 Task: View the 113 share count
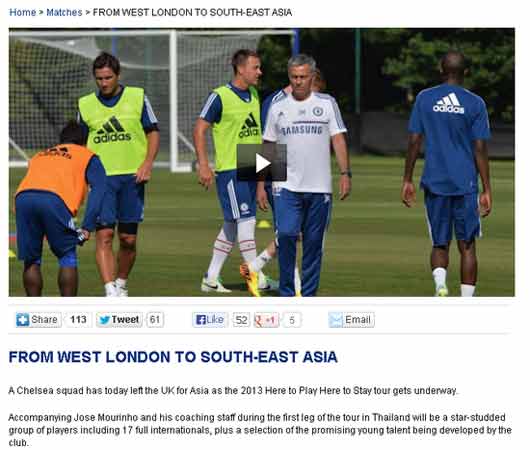(x=78, y=319)
